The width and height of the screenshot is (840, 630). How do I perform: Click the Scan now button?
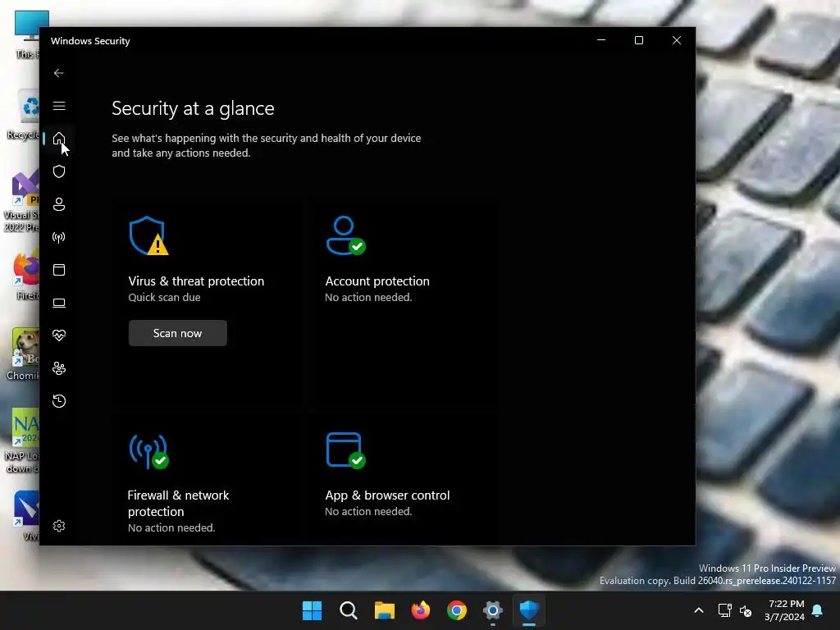[x=177, y=333]
